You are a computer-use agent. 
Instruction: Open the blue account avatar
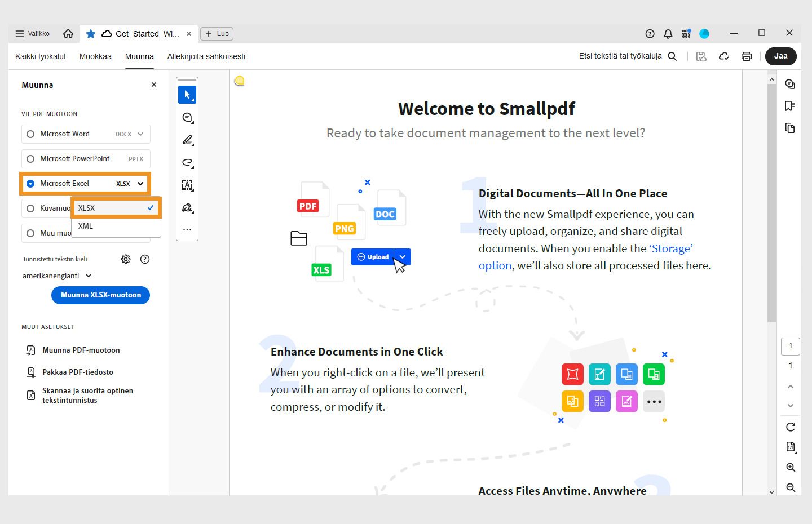pyautogui.click(x=704, y=34)
